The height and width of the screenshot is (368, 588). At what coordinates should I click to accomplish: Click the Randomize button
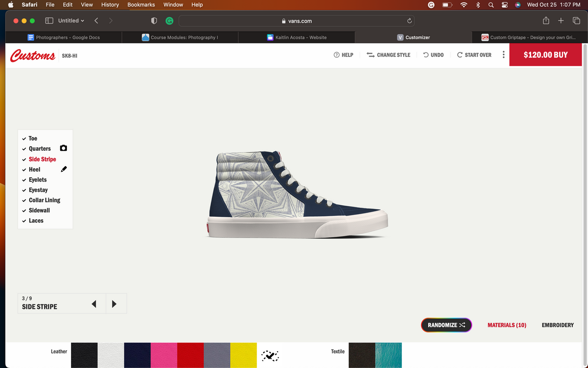(446, 325)
